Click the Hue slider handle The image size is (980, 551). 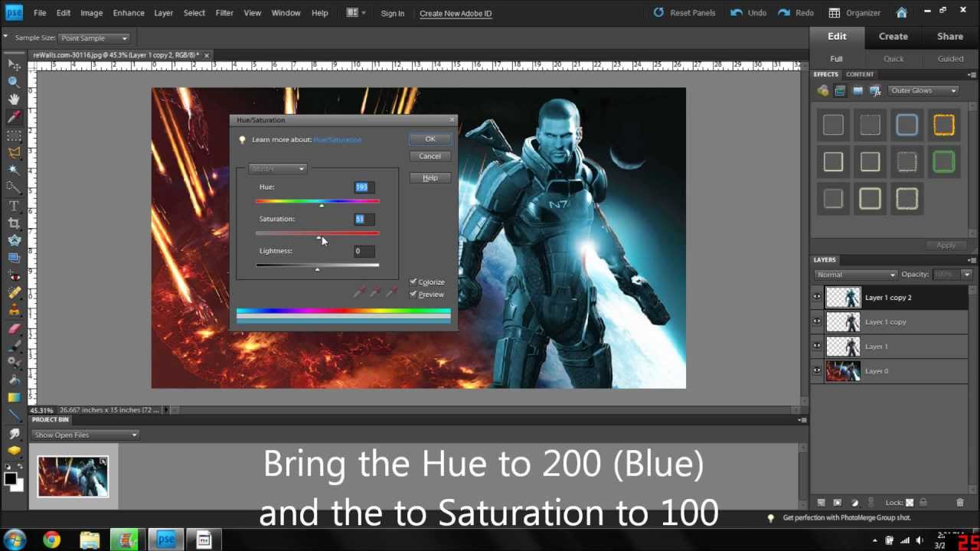coord(322,205)
